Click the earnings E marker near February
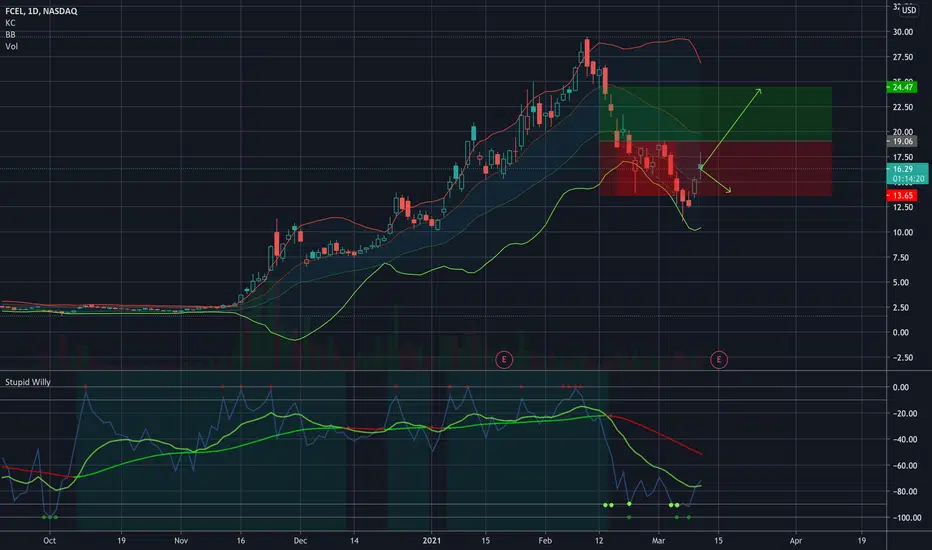Screen dimensions: 932x550 (504, 359)
